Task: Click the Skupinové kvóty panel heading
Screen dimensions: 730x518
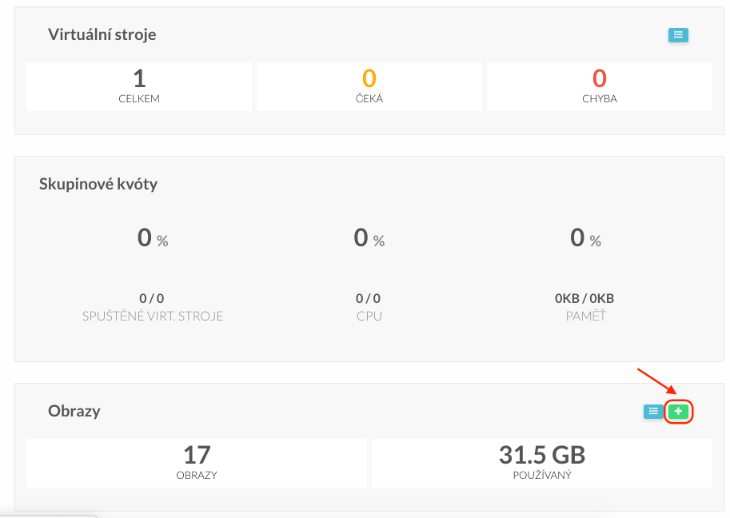Action: tap(98, 184)
